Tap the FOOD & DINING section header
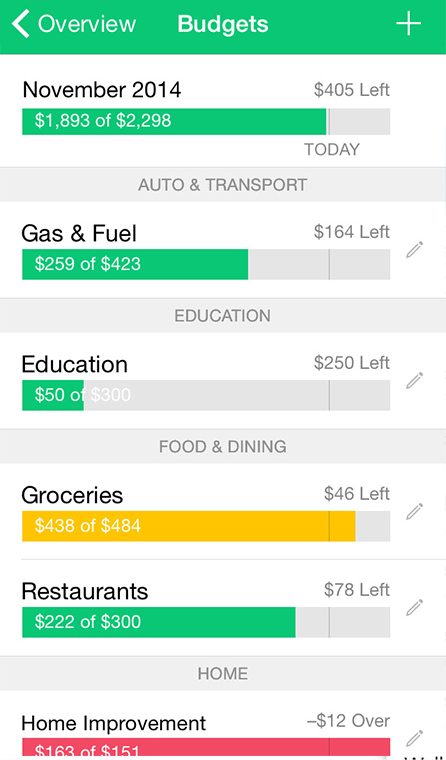 pos(223,446)
